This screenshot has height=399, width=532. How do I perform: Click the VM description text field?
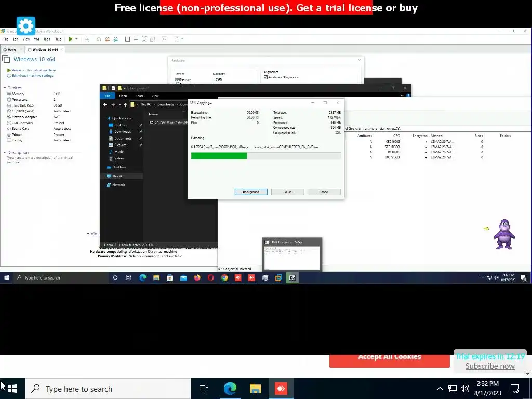pyautogui.click(x=40, y=160)
